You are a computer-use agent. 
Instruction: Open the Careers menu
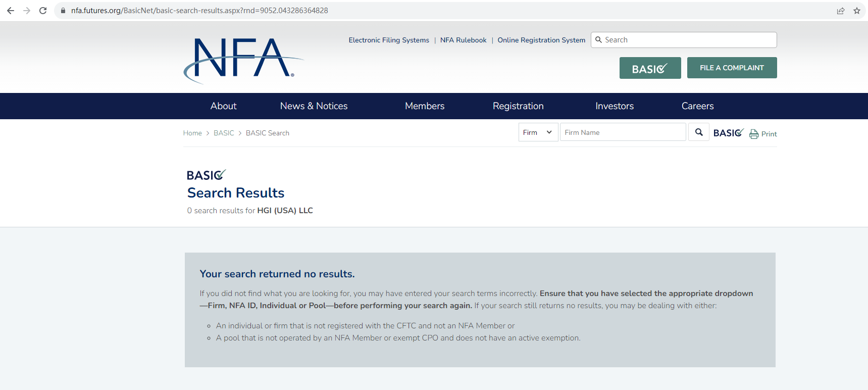point(697,106)
